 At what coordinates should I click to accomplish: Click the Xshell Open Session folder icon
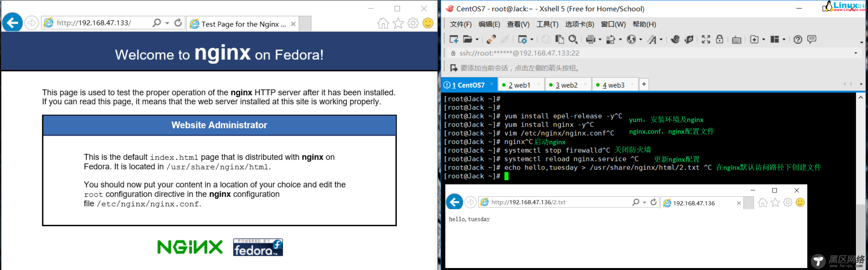point(467,39)
